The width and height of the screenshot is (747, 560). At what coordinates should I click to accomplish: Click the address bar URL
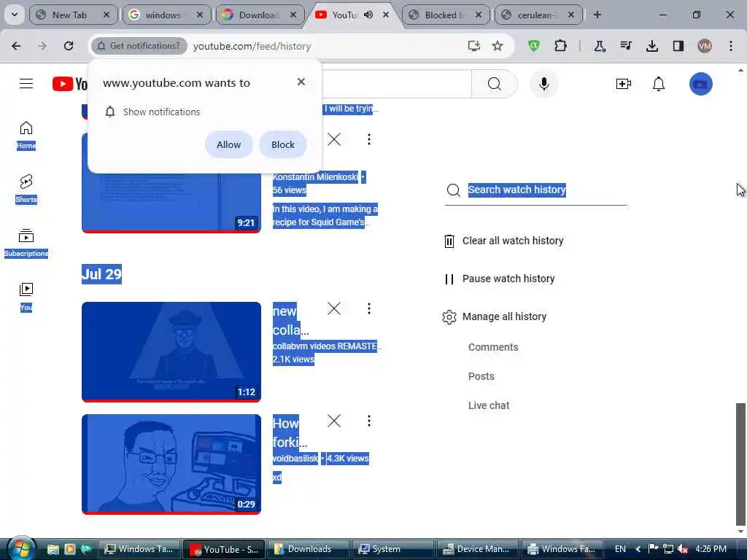pyautogui.click(x=252, y=46)
